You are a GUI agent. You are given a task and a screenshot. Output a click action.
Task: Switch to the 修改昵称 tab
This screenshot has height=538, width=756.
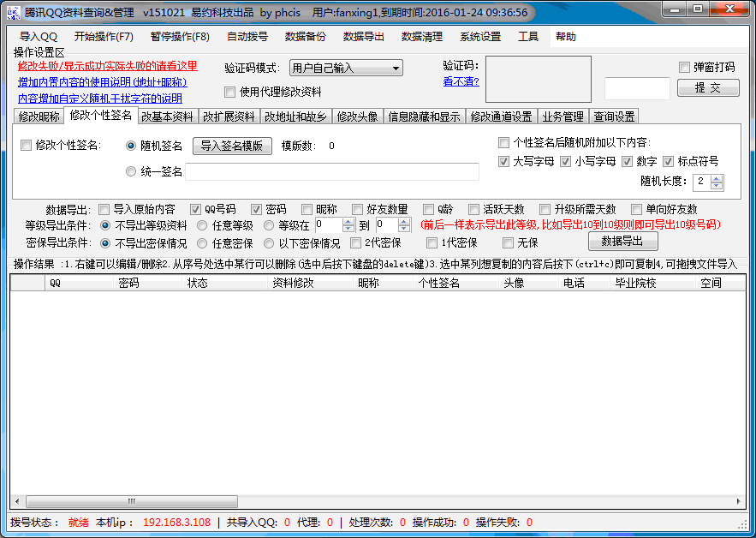[39, 117]
